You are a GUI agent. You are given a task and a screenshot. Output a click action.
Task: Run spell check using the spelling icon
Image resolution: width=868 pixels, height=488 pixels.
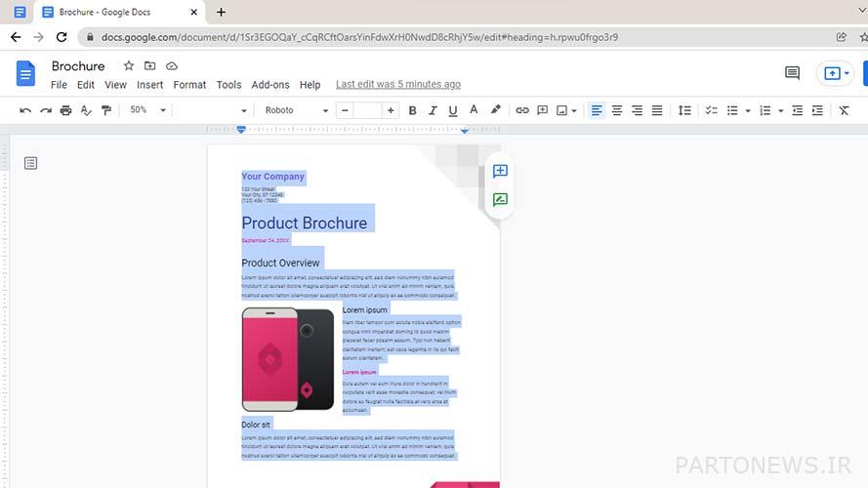click(86, 110)
